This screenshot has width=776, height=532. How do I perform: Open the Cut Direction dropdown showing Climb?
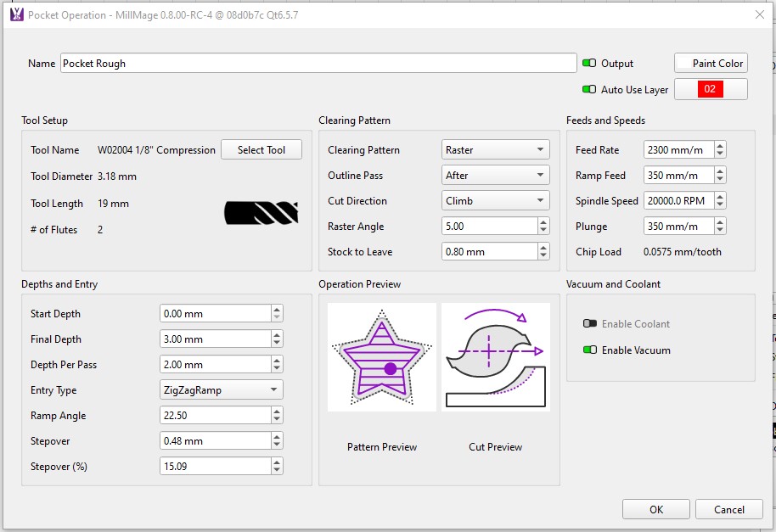click(495, 201)
